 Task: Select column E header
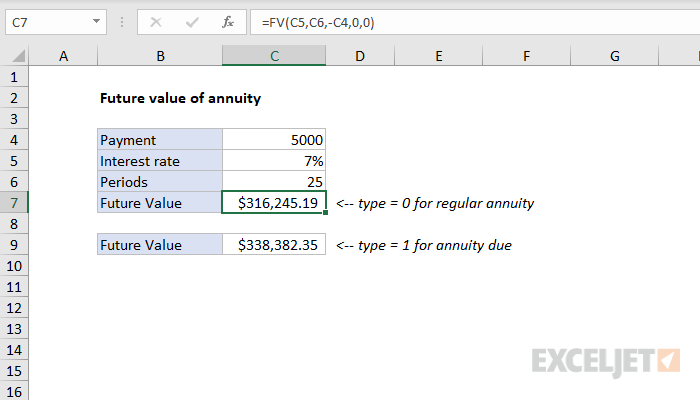[x=438, y=56]
